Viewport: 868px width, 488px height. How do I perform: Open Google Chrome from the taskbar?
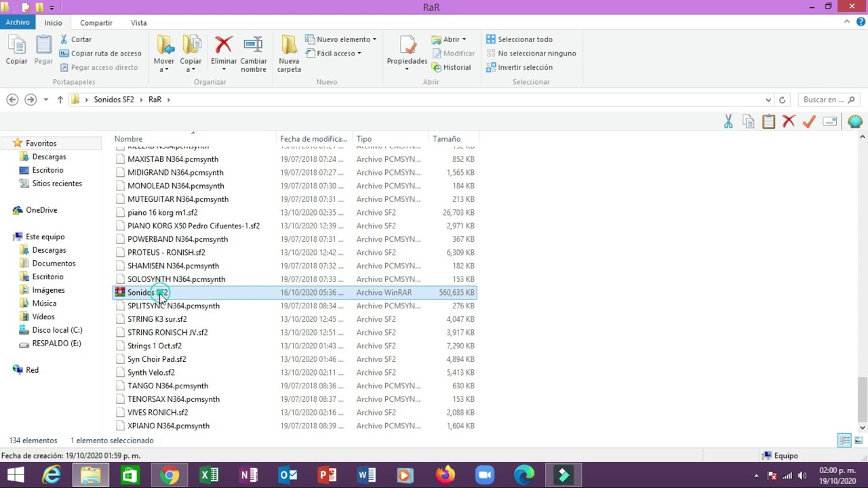(170, 475)
